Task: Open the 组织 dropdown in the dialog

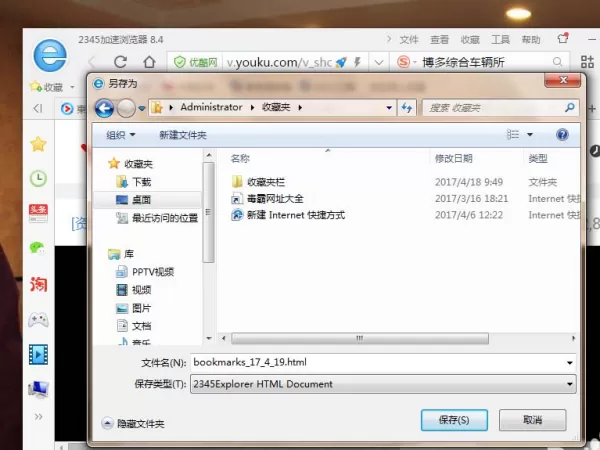Action: (121, 135)
